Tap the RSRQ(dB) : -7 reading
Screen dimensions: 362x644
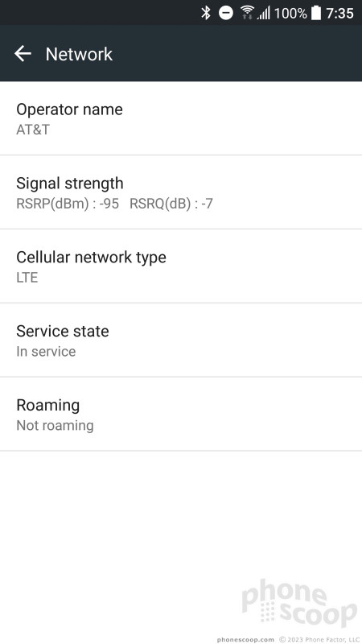[171, 204]
